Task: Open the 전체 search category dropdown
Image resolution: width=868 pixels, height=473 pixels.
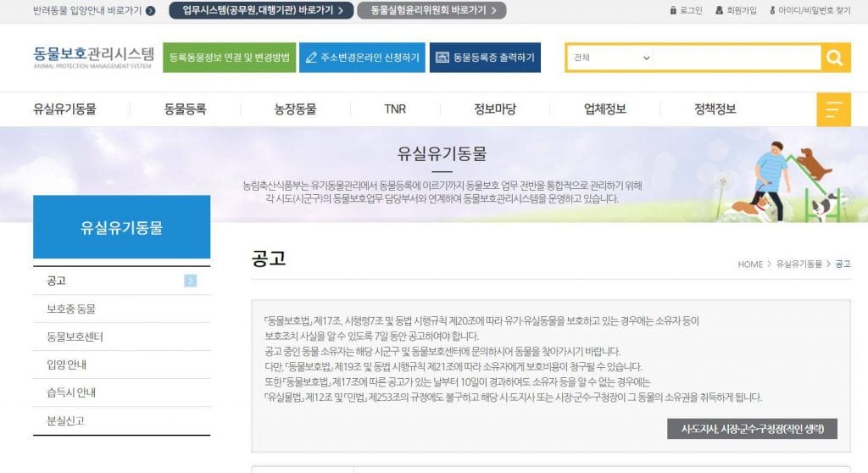Action: 610,58
